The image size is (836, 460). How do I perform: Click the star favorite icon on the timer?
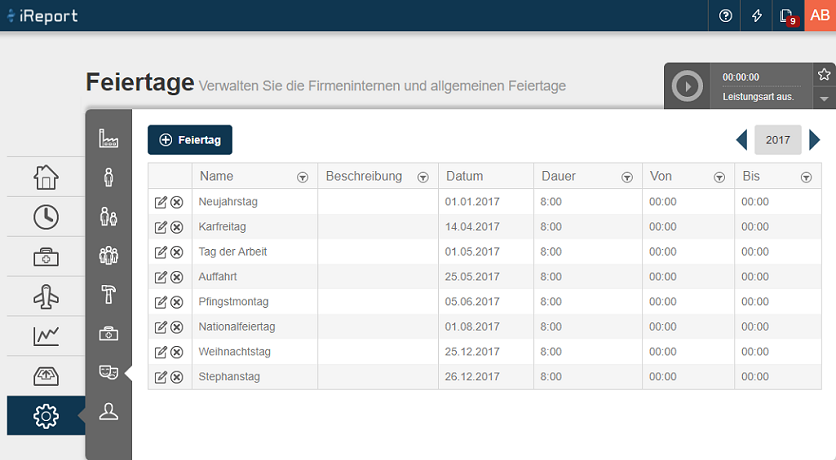[x=824, y=74]
